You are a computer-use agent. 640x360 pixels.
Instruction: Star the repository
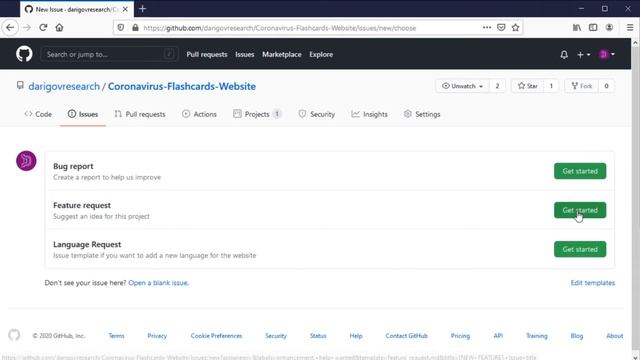coord(527,86)
